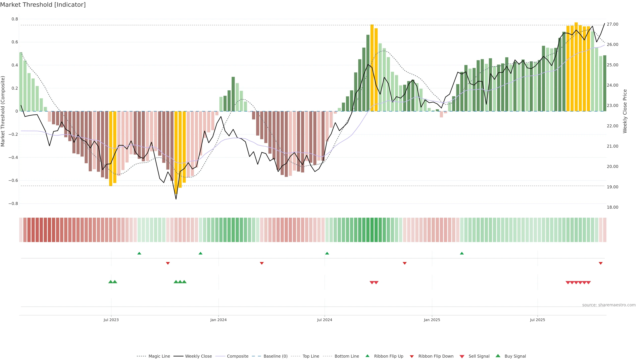Click Sell Signal legend marker icon
This screenshot has width=644, height=362.
[462, 356]
